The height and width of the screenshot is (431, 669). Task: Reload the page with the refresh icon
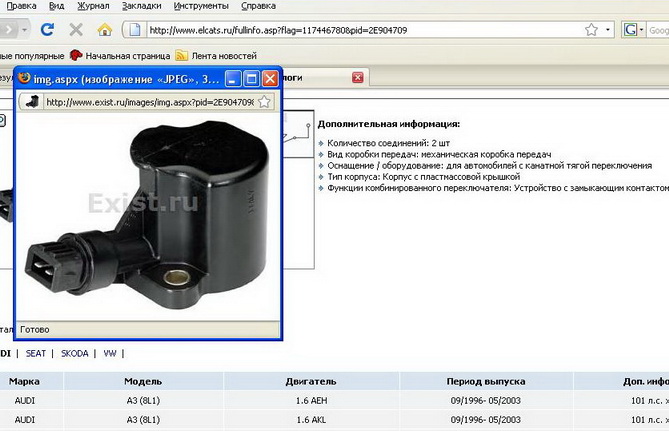(x=48, y=30)
